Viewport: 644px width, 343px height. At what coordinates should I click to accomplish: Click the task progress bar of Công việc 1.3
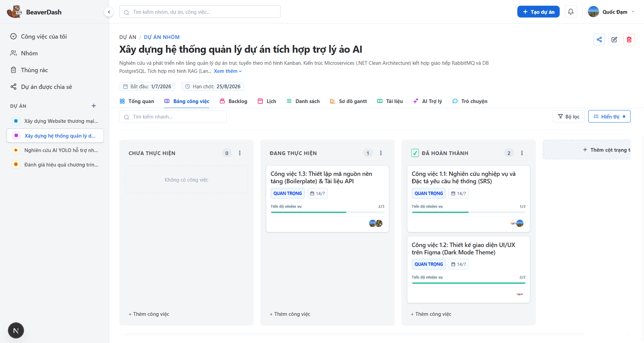(328, 212)
